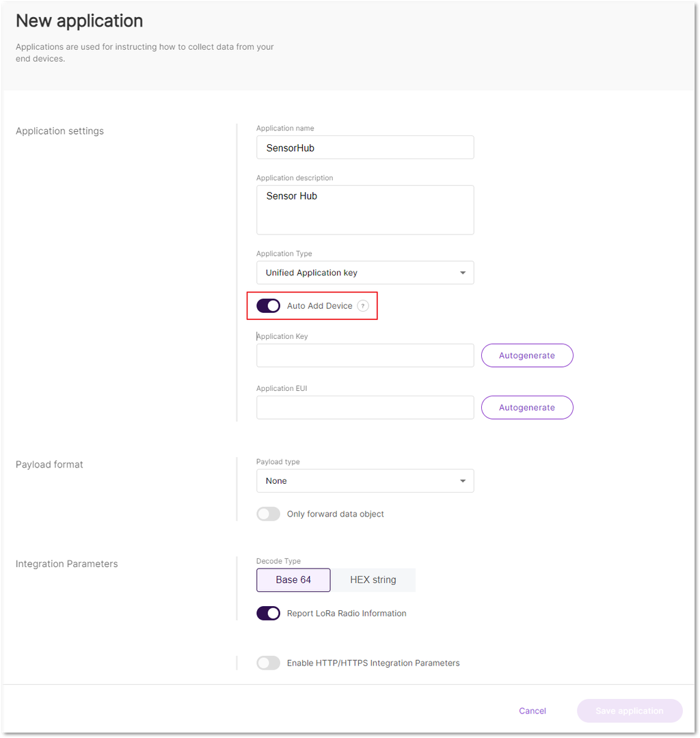Click the New application page heading
This screenshot has height=738, width=700.
pyautogui.click(x=79, y=21)
